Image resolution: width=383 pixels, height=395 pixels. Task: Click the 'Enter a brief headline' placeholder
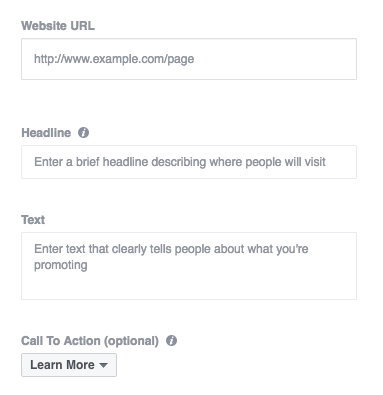pyautogui.click(x=180, y=162)
